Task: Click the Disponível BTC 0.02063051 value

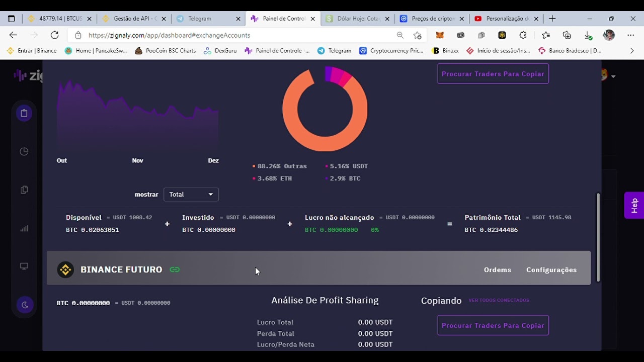Action: coord(93,230)
